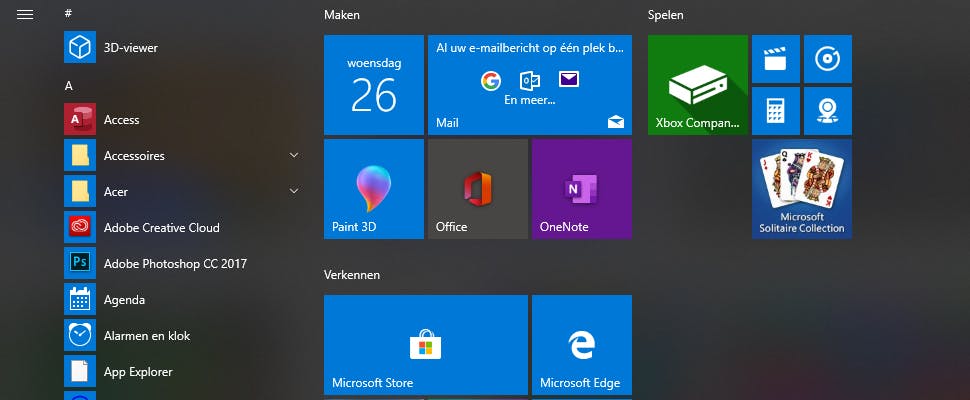970x400 pixels.
Task: Open the Films & TV clapperboard tile
Action: [776, 59]
